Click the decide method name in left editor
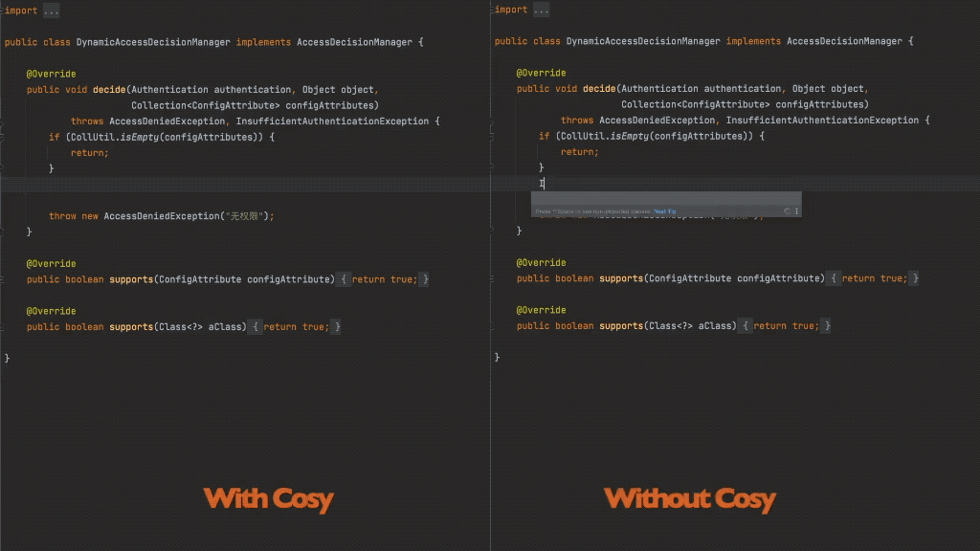Screen dimensions: 980x551 click(109, 90)
